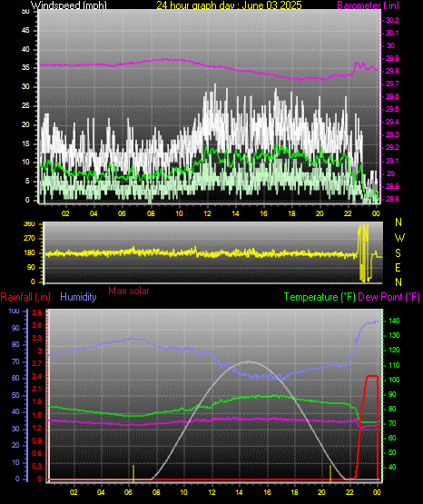Click the "12" hour label under the windspeed graph

[x=207, y=213]
